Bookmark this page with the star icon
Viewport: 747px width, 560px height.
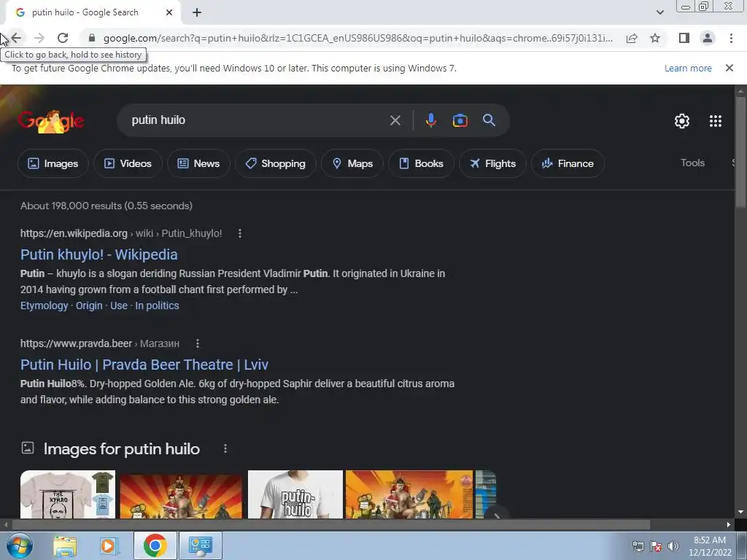point(655,38)
